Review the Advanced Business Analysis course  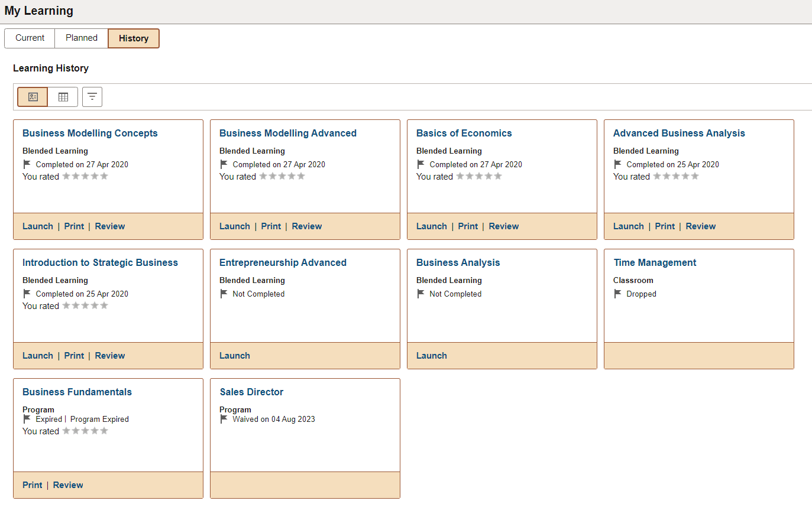tap(700, 226)
